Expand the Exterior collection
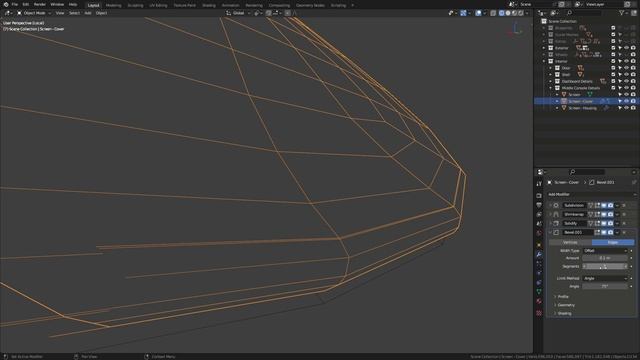640x360 pixels. [544, 48]
